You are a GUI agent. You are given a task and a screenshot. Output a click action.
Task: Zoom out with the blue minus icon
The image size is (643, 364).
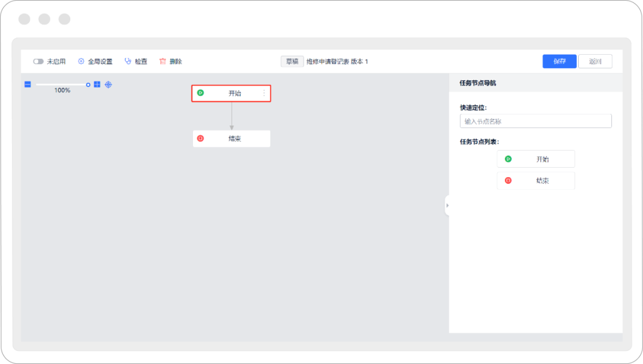click(27, 84)
